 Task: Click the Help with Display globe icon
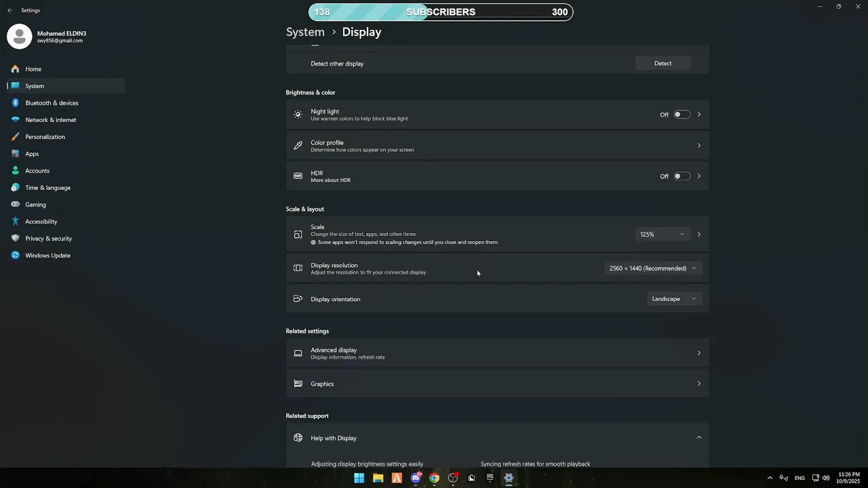[298, 438]
